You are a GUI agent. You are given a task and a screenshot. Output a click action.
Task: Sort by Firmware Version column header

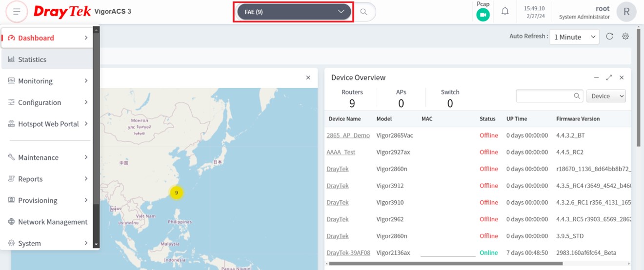click(x=578, y=118)
